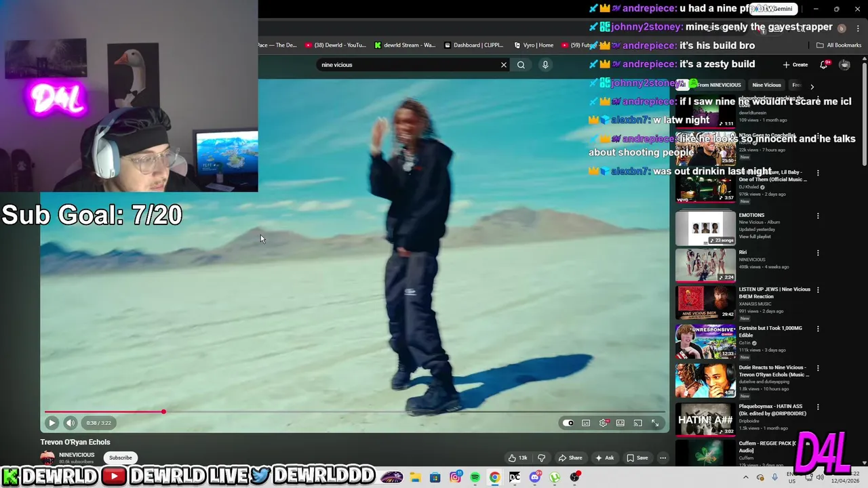Mute the YouTube player volume
Image resolution: width=868 pixels, height=488 pixels.
click(71, 423)
